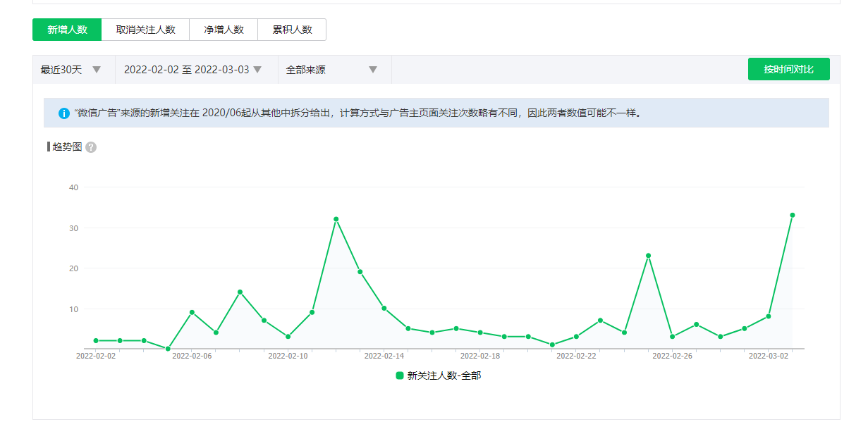Click the 40 y-axis label
Screen dimensions: 868x422
pyautogui.click(x=73, y=187)
